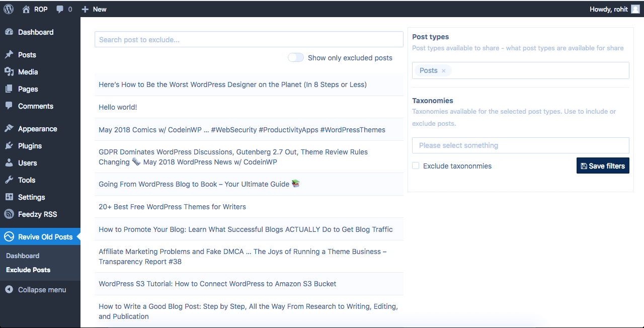This screenshot has width=644, height=328.
Task: Open the Taxonomies select dropdown
Action: click(520, 145)
